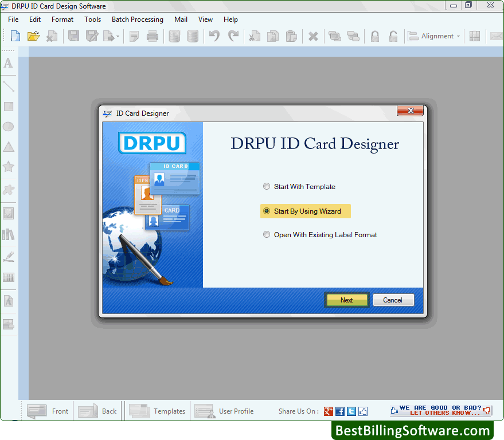
Task: Share on Twitter icon
Action: coord(351,411)
